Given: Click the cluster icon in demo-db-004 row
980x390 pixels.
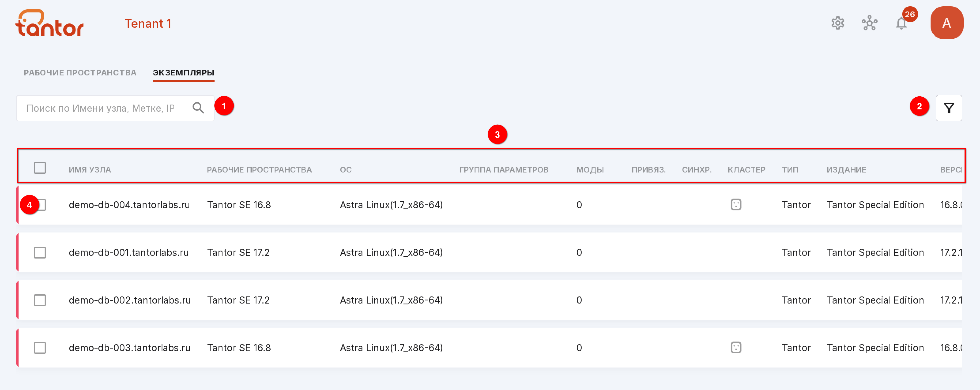Looking at the screenshot, I should point(736,204).
